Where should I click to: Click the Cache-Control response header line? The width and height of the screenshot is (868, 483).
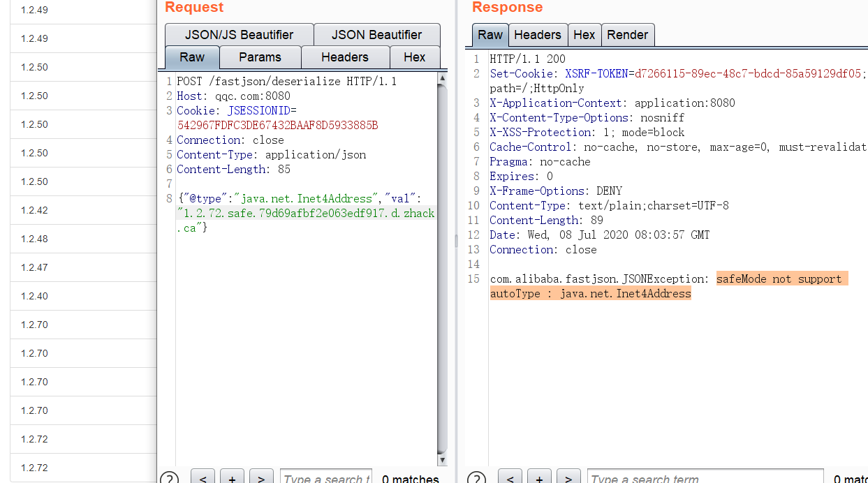pos(678,147)
